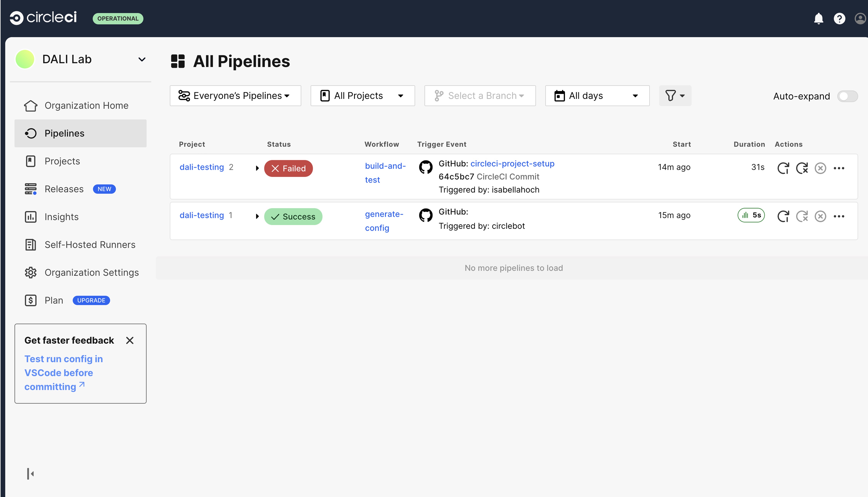
Task: Expand the successful dali-testing pipeline row
Action: pyautogui.click(x=257, y=216)
